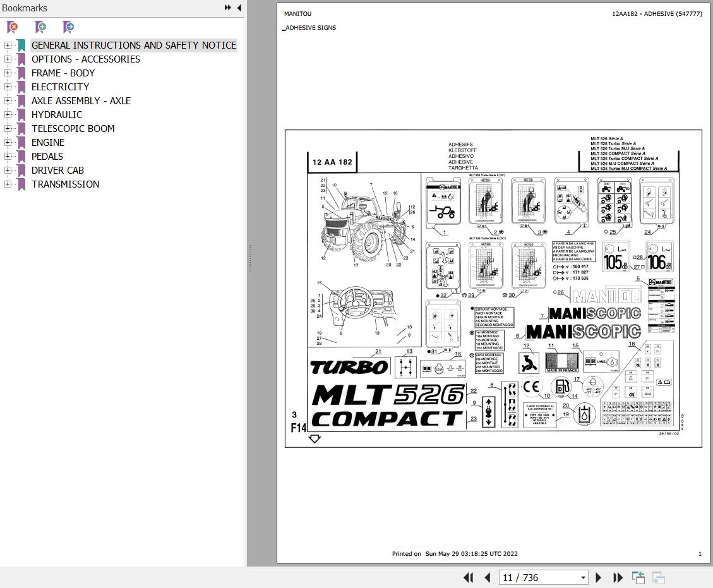Click the add new bookmark icon
Screen dimensions: 713x588
pos(40,27)
